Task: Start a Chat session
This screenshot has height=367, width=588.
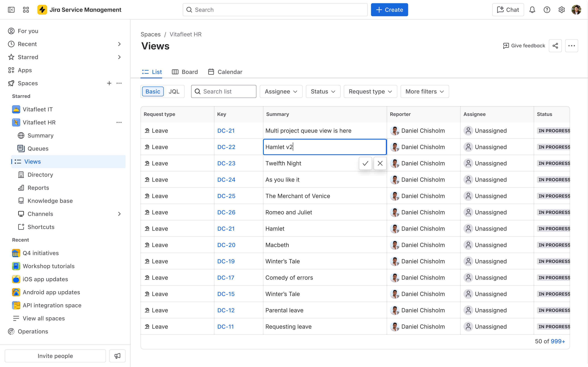Action: [508, 10]
